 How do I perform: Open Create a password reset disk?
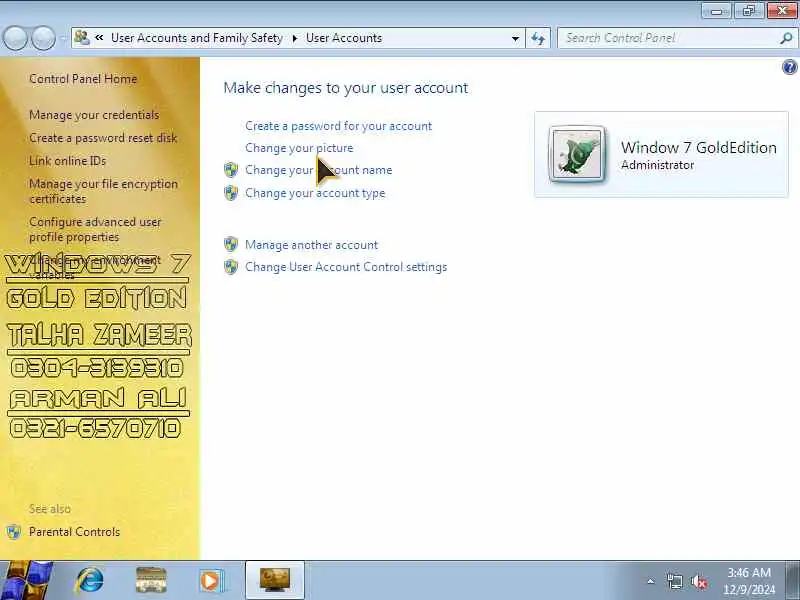103,138
